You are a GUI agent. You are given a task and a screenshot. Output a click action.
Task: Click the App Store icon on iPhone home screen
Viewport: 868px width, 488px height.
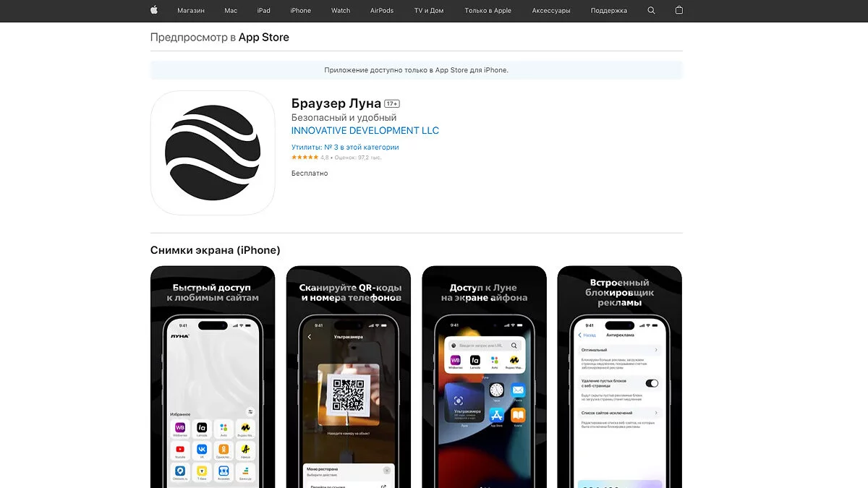click(496, 415)
